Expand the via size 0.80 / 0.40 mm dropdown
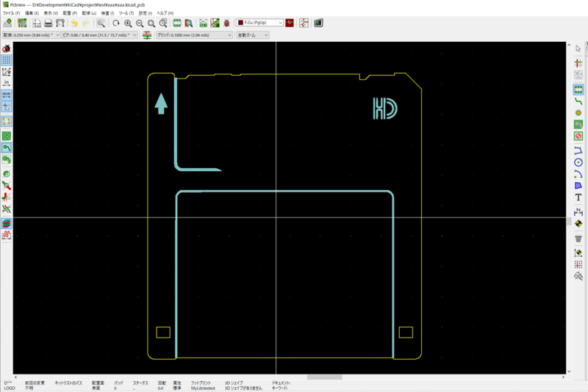 (x=100, y=35)
